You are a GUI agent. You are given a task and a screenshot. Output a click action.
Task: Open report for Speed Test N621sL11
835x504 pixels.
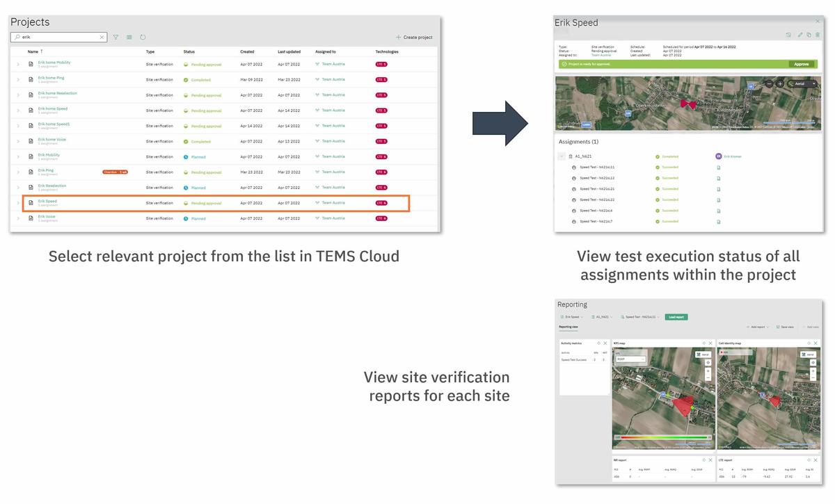point(718,168)
